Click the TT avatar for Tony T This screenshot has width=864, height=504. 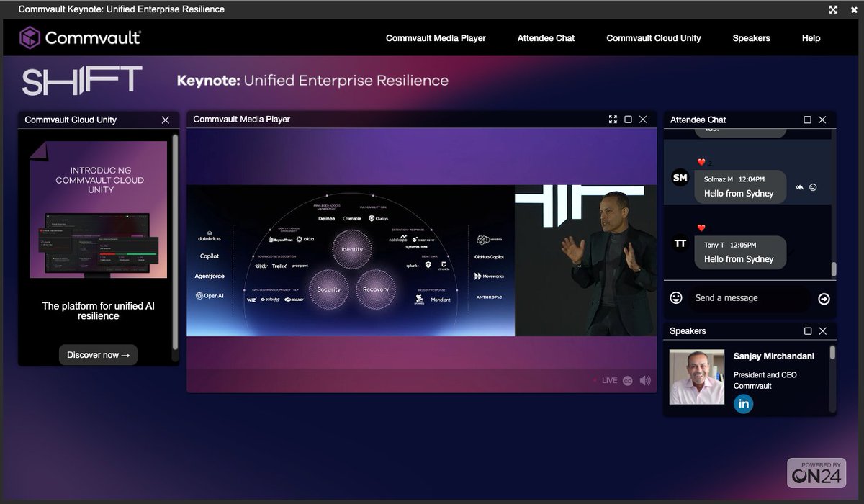click(x=680, y=244)
